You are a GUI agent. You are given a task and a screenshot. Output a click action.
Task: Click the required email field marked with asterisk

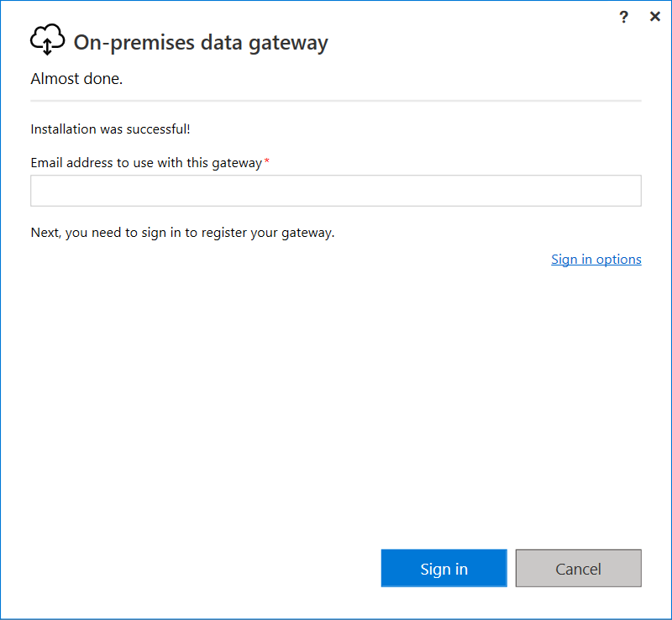pos(335,191)
